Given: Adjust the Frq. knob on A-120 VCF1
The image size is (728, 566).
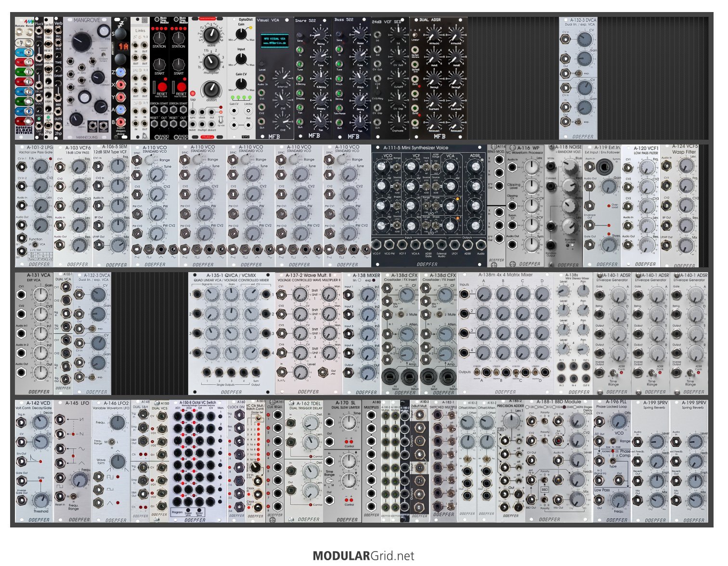Looking at the screenshot, I should coord(647,167).
